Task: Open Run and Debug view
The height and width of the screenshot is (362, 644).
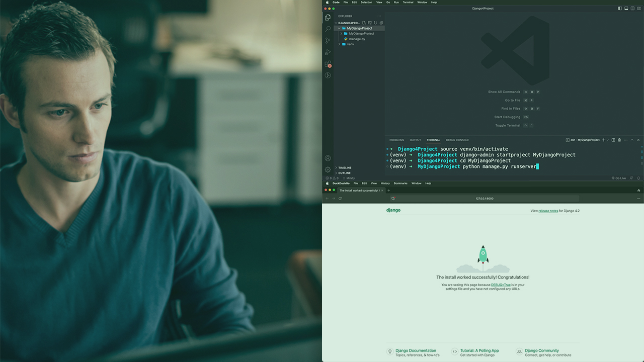Action: pos(328,52)
